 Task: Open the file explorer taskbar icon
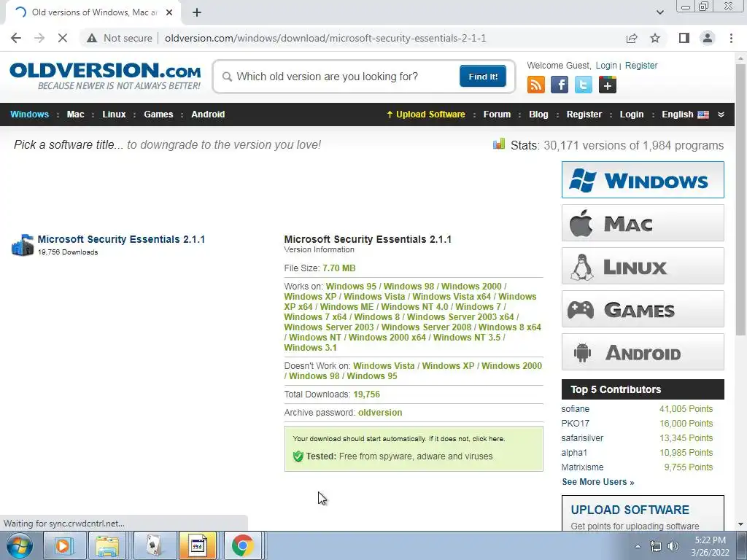click(x=107, y=545)
